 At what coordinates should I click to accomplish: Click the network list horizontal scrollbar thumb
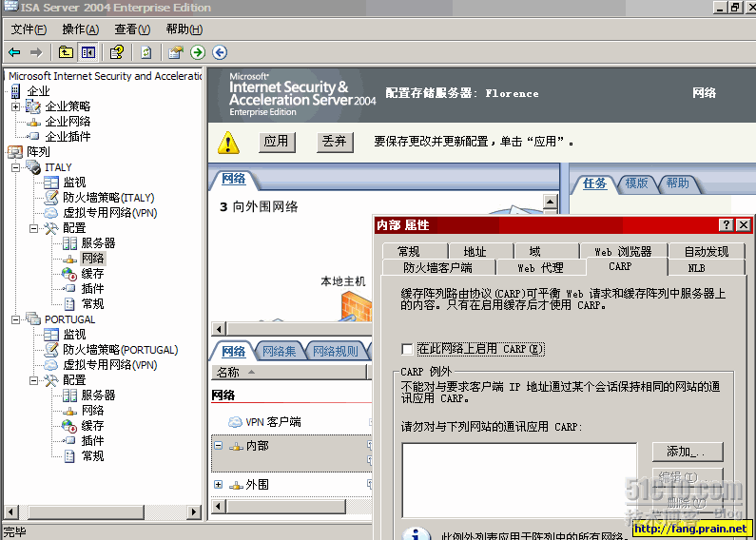pos(286,506)
